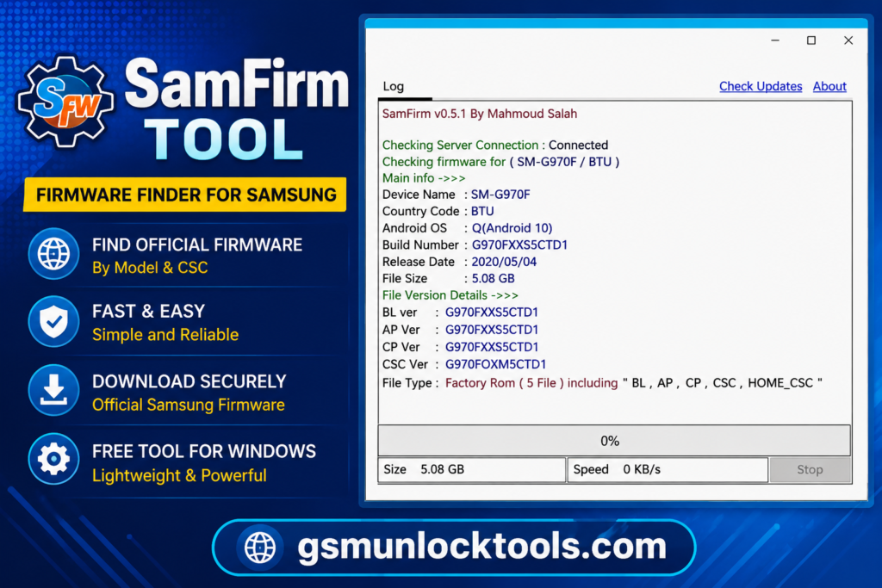
Task: Click the SFW gear logo
Action: [65, 102]
